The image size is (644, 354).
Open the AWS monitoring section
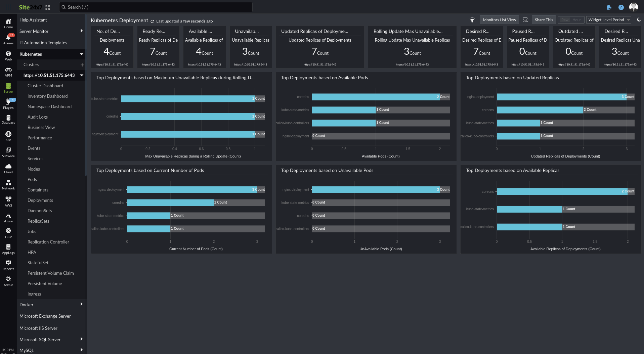point(8,201)
